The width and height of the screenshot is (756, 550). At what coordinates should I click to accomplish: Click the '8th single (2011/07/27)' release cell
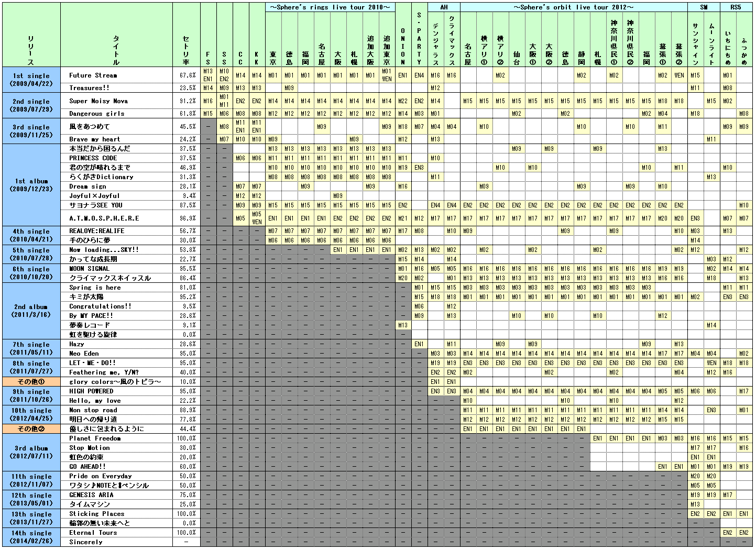point(31,368)
